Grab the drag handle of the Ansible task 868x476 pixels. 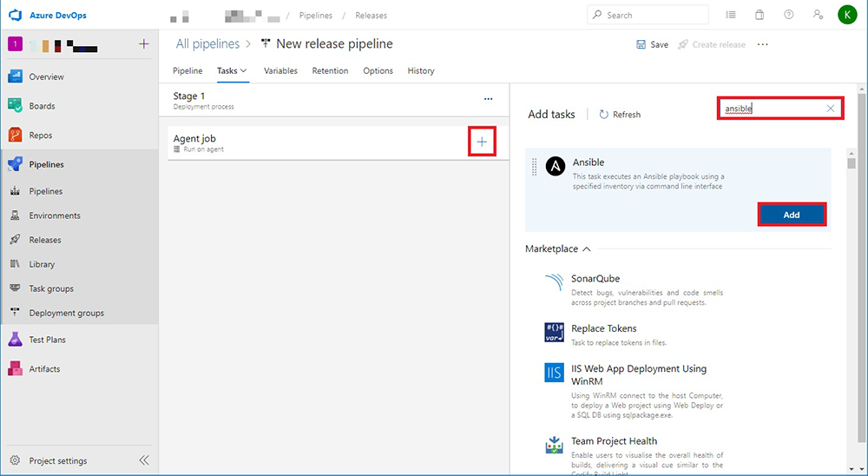click(534, 167)
